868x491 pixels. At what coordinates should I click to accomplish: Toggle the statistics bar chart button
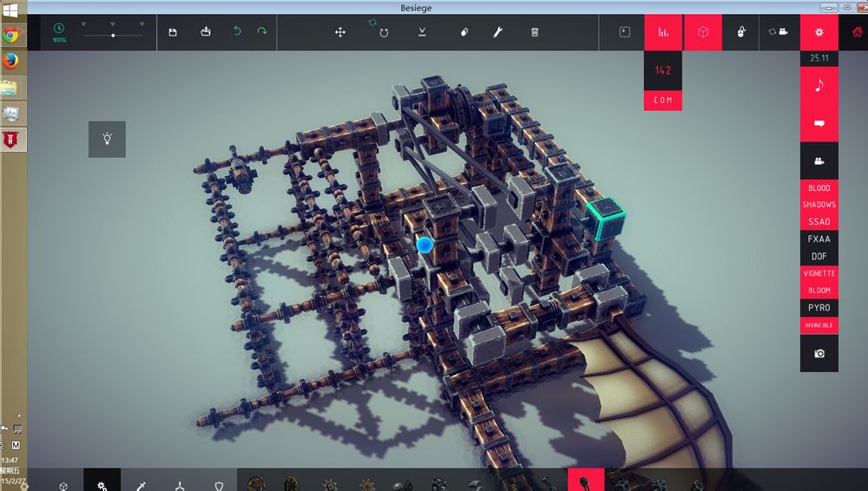pyautogui.click(x=663, y=32)
